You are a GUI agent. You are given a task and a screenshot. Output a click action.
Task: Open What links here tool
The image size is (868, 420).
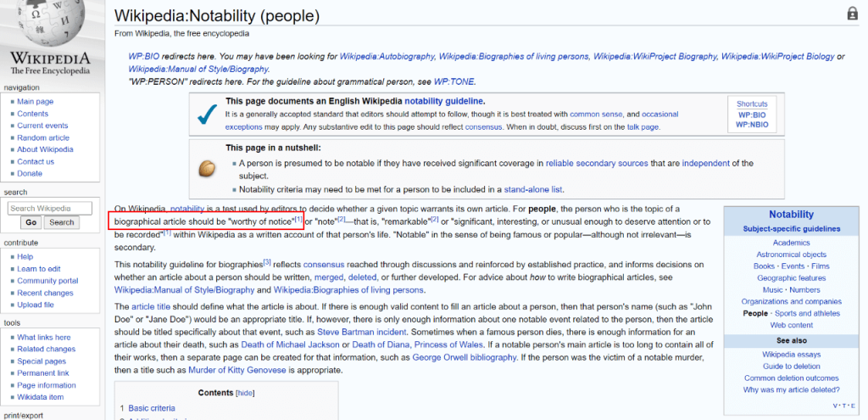pos(44,337)
